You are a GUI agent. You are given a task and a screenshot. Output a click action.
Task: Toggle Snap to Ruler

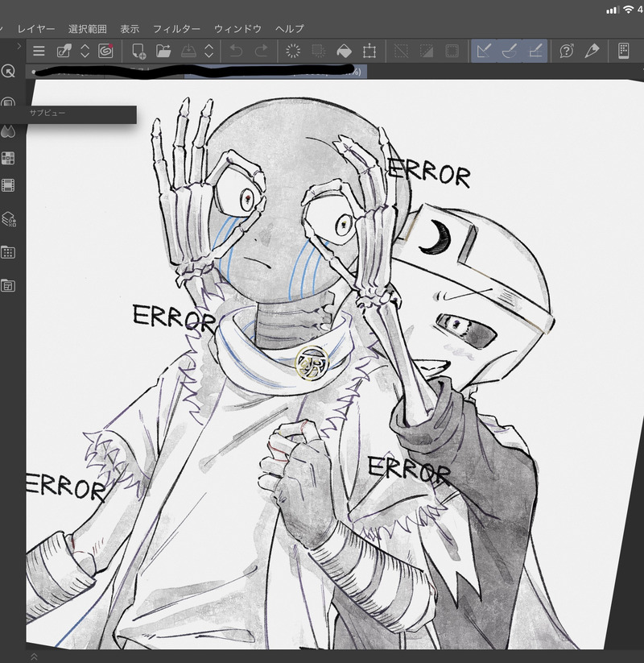484,52
